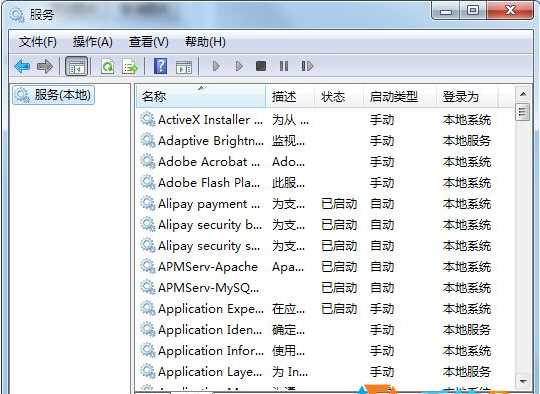Viewport: 540px width, 394px height.
Task: Open the 文件(F) menu
Action: pyautogui.click(x=38, y=42)
